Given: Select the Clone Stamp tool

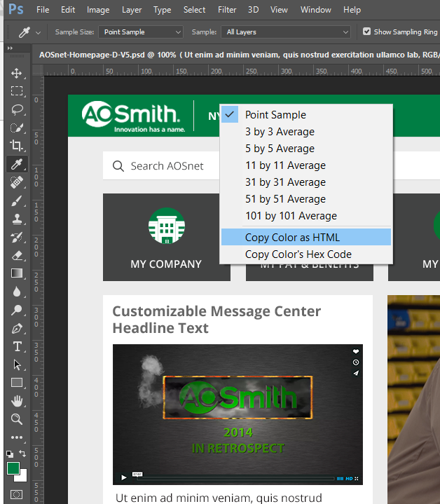Looking at the screenshot, I should coord(17,219).
